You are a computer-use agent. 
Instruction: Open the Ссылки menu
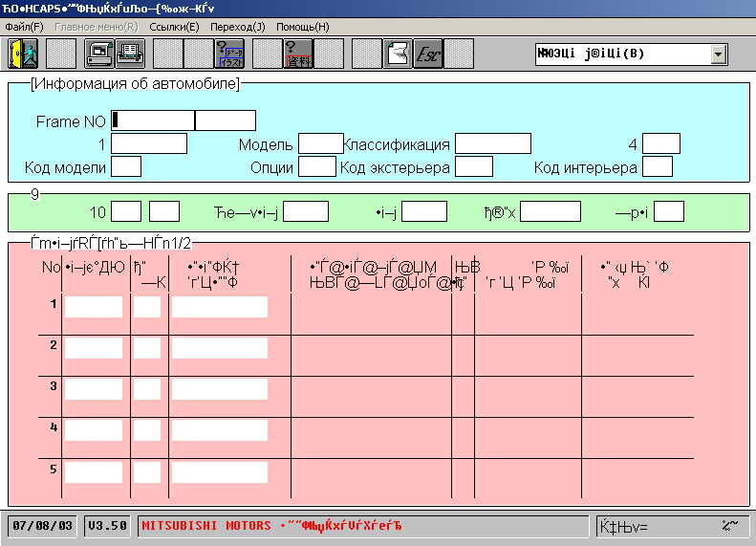pyautogui.click(x=175, y=27)
